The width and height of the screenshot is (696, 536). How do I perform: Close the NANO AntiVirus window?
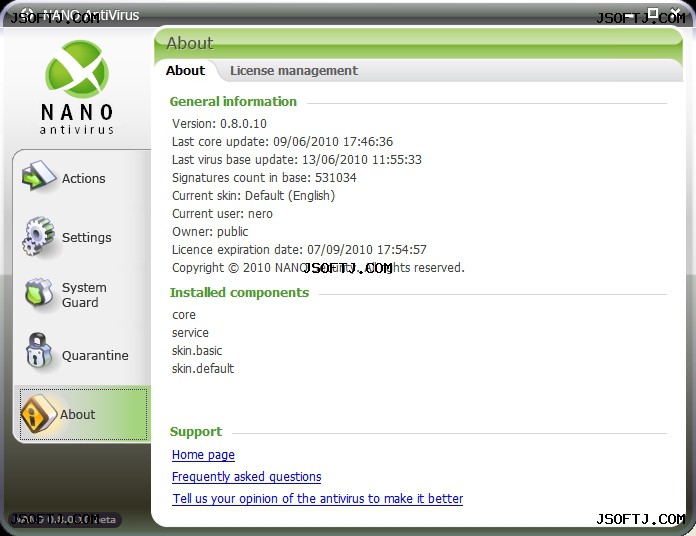click(x=676, y=13)
